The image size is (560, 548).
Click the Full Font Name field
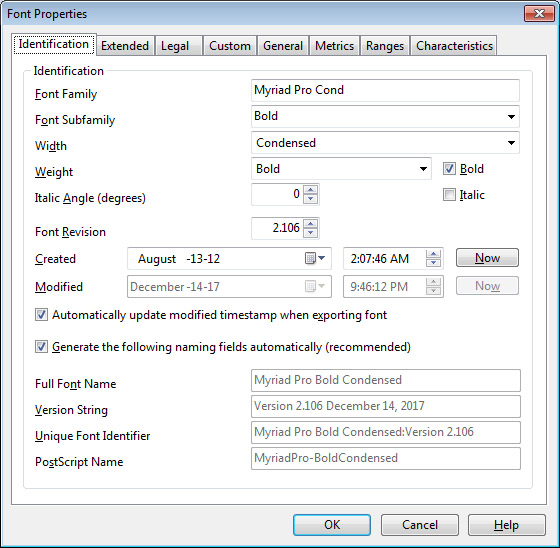386,380
